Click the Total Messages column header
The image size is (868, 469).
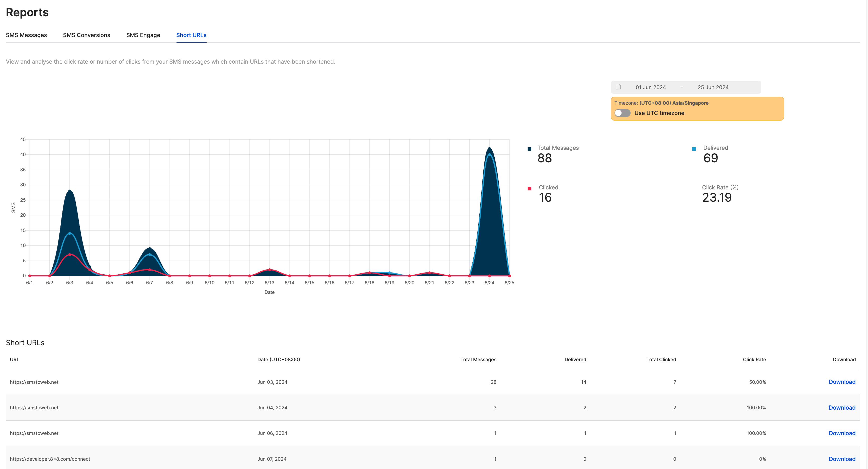(x=478, y=360)
